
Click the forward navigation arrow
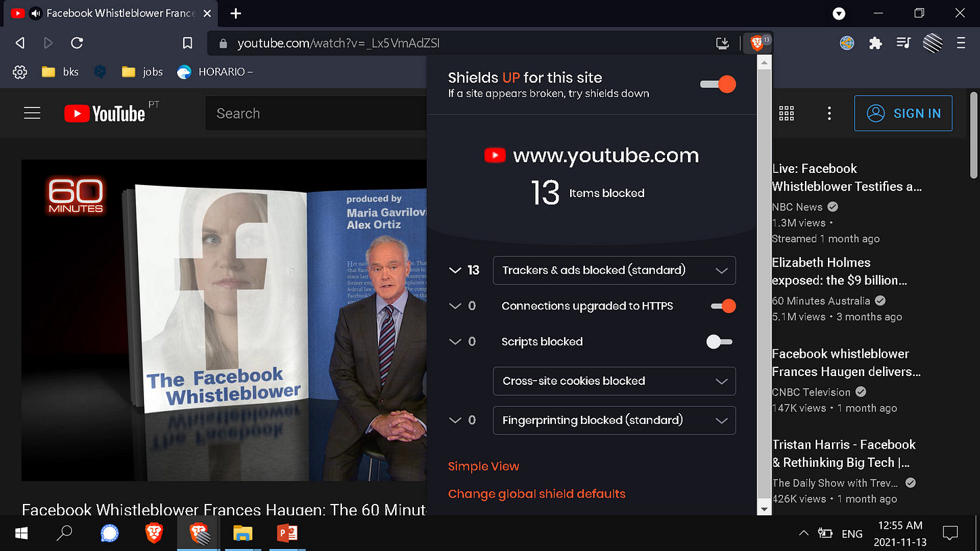click(x=48, y=43)
